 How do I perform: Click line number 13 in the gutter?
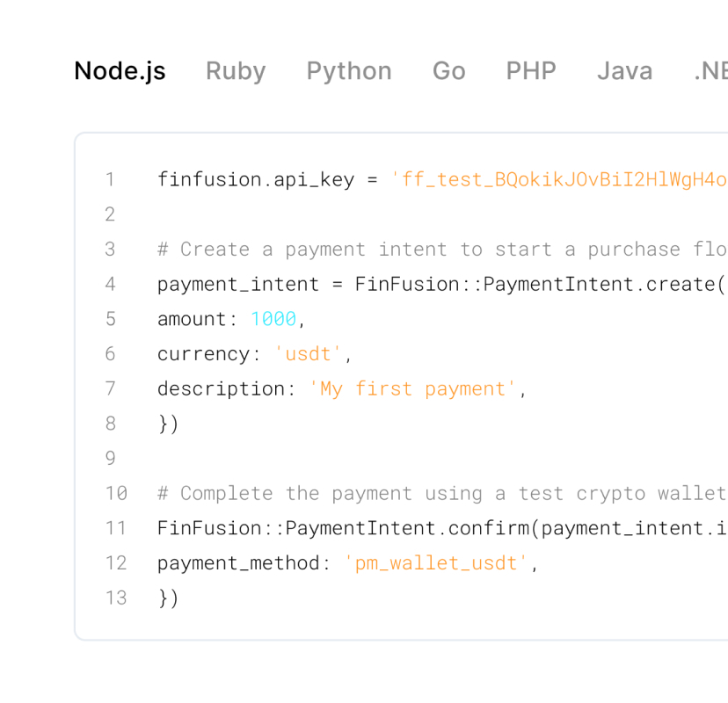[x=115, y=598]
